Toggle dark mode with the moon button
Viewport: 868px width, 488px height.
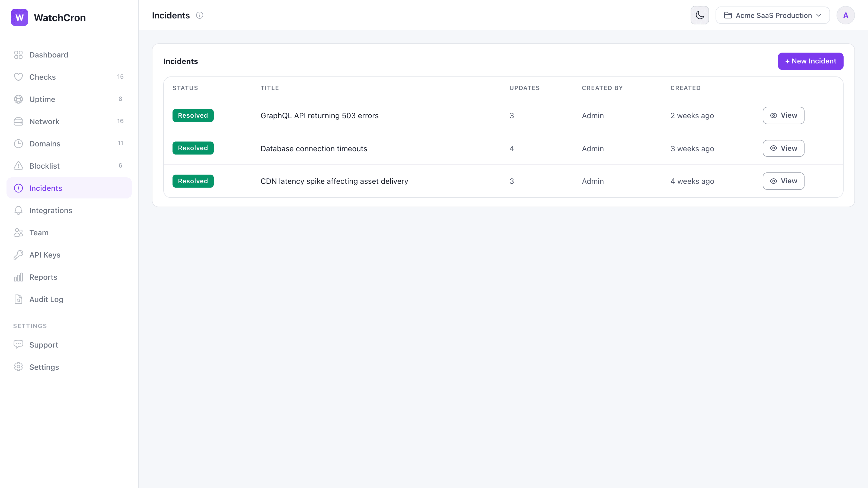tap(700, 15)
